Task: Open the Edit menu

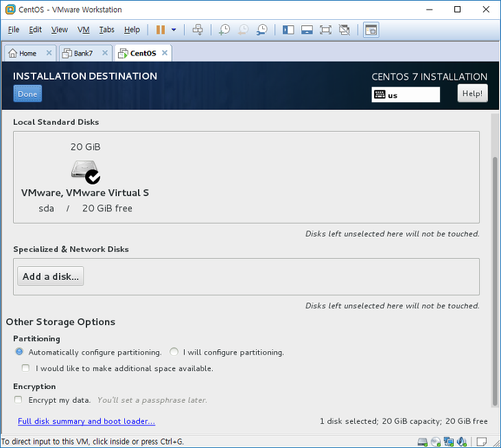Action: [x=35, y=30]
